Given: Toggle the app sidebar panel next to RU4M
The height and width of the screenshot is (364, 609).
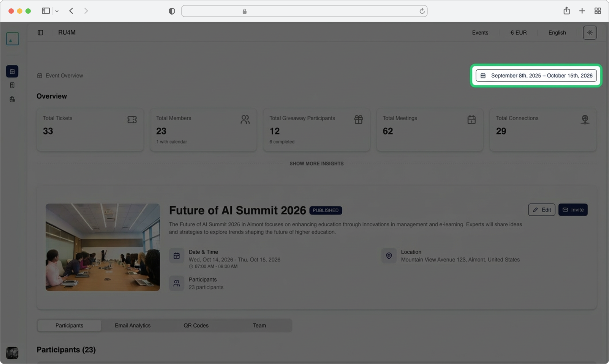Looking at the screenshot, I should click(x=40, y=33).
